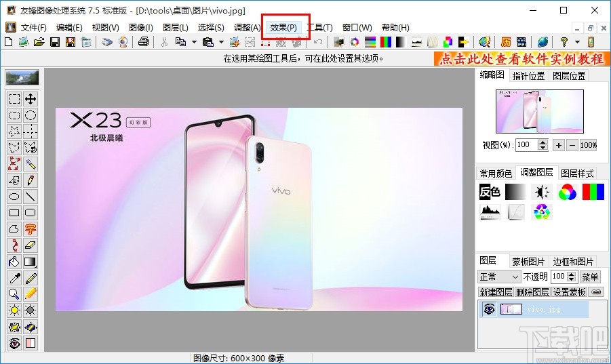This screenshot has height=364, width=611.
Task: Select the magic wand tool
Action: click(x=31, y=164)
